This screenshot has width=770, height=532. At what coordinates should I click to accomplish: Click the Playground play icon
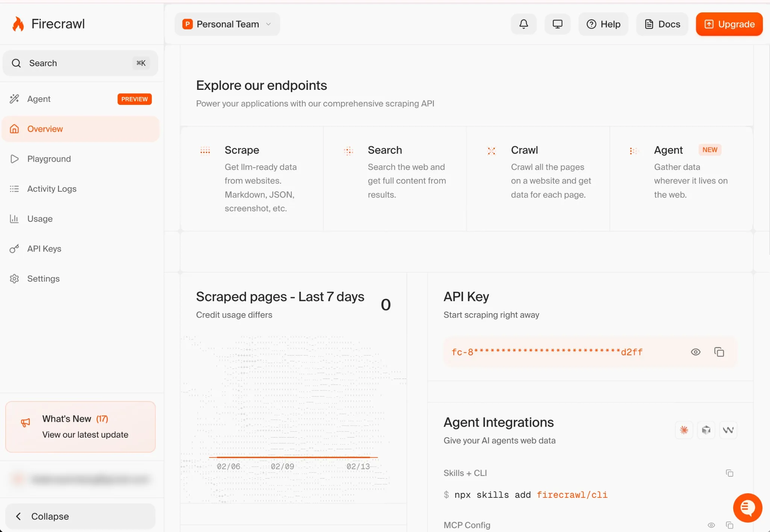(14, 159)
